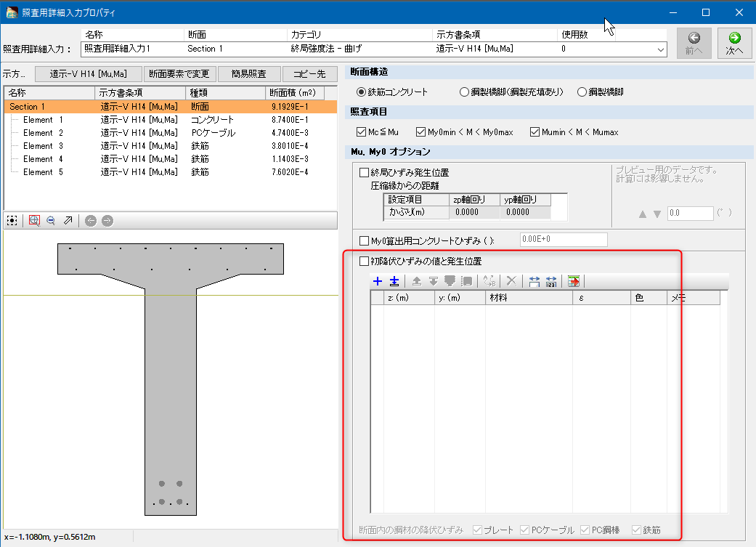Select the zoom-in magnifier tool
The height and width of the screenshot is (547, 756).
coord(34,221)
